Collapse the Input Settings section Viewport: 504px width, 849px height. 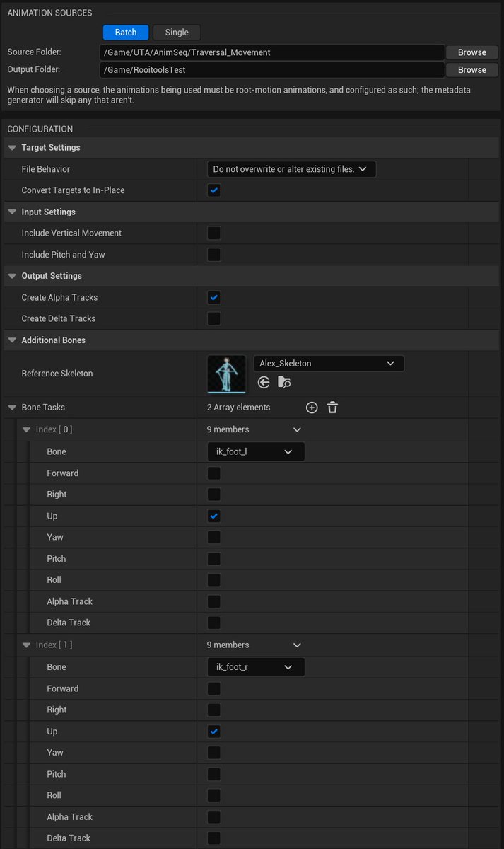[x=12, y=212]
